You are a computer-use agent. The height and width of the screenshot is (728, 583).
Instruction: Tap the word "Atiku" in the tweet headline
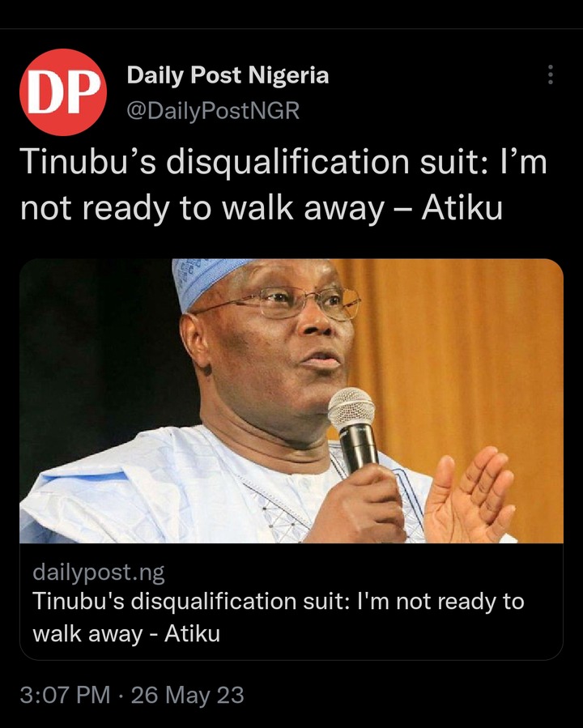(462, 208)
